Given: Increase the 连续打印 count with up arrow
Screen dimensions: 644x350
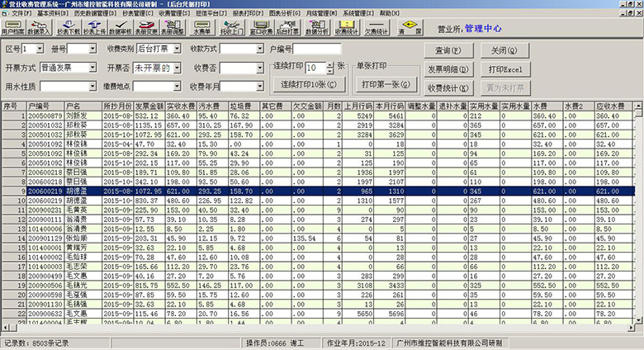Looking at the screenshot, I should point(329,65).
